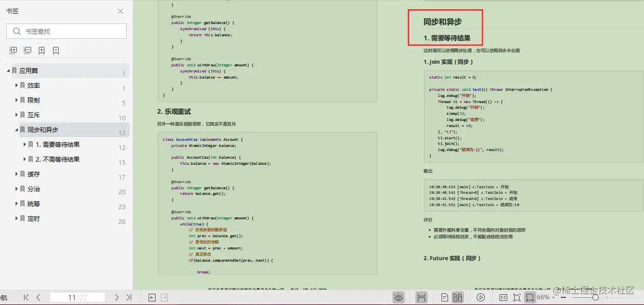The height and width of the screenshot is (305, 644).
Task: Open the 统筹 bookmark
Action: [34, 204]
